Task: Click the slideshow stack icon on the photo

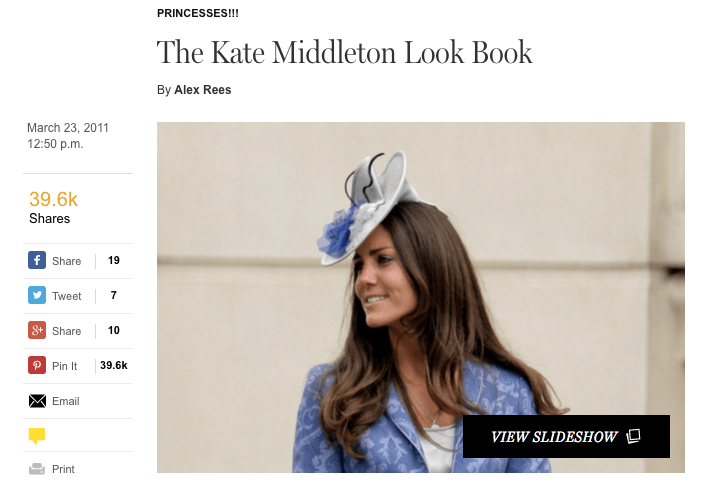Action: 633,436
